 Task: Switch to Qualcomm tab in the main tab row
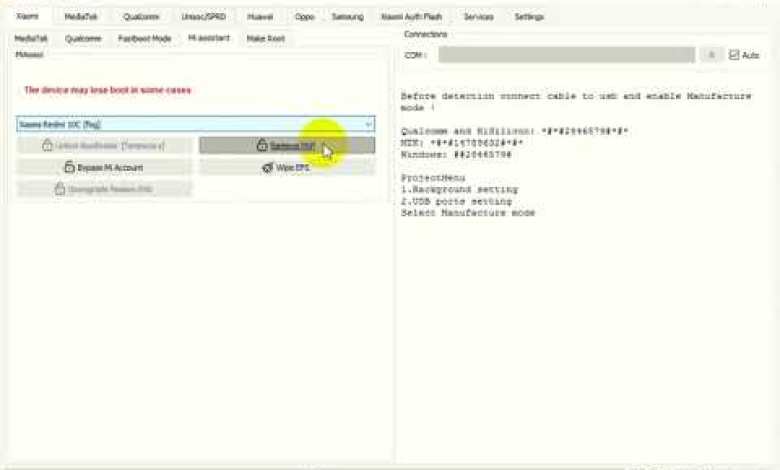pyautogui.click(x=141, y=17)
